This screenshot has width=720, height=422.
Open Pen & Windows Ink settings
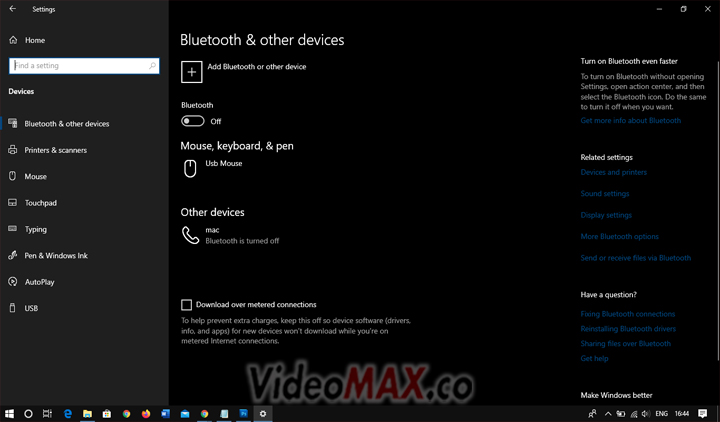56,255
